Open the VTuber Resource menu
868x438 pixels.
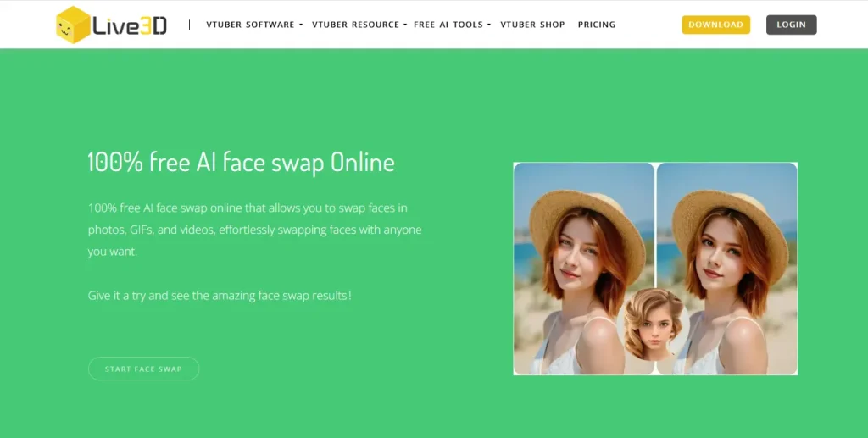[x=355, y=25]
